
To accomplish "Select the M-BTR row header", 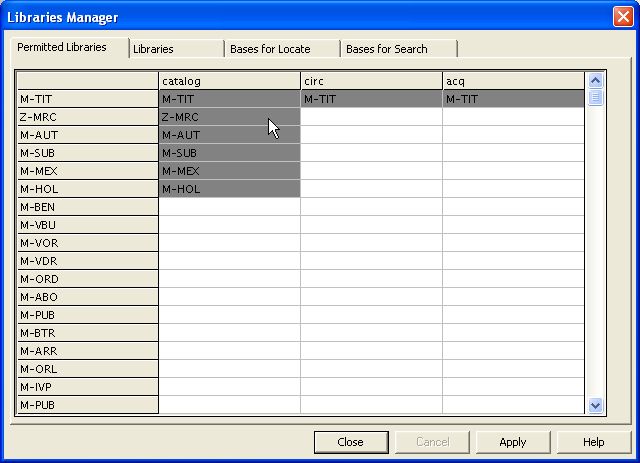I will point(88,333).
